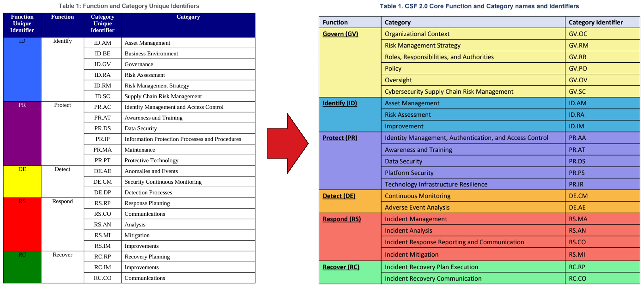Click the blue ID identifier cell
Image resolution: width=644 pixels, height=287 pixels.
point(22,69)
